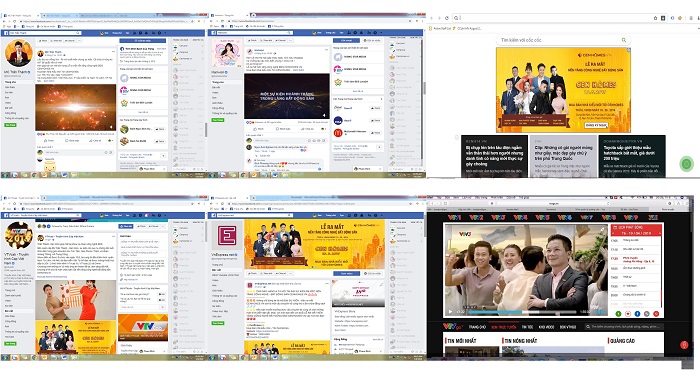Click green Tạo Trang button on Trấn Thành page

click(x=10, y=125)
